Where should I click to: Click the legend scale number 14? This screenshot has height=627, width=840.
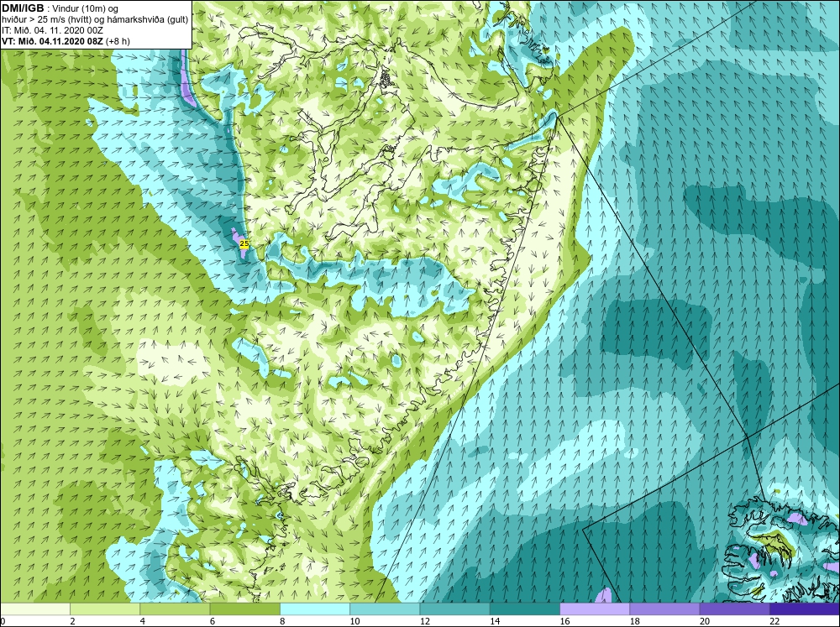coord(495,621)
